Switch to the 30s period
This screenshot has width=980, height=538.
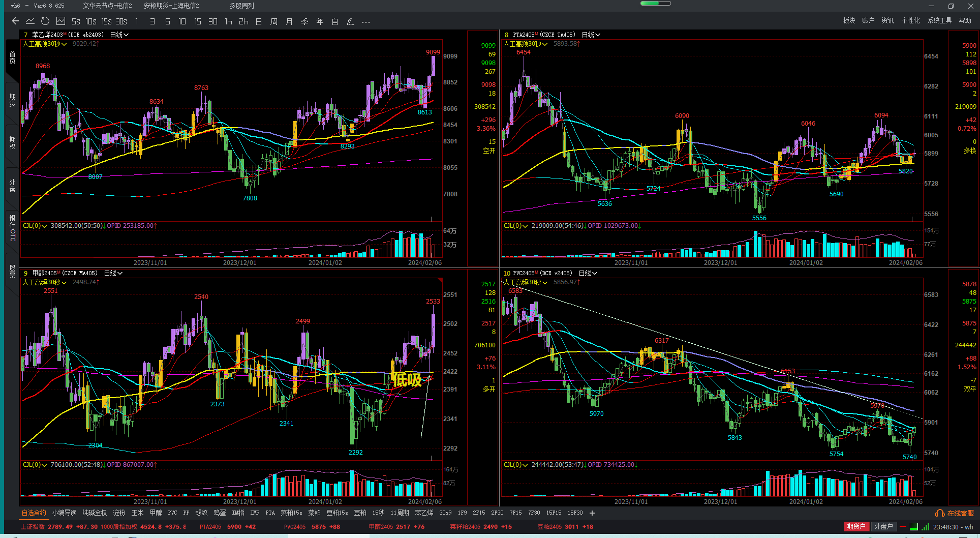click(x=121, y=21)
